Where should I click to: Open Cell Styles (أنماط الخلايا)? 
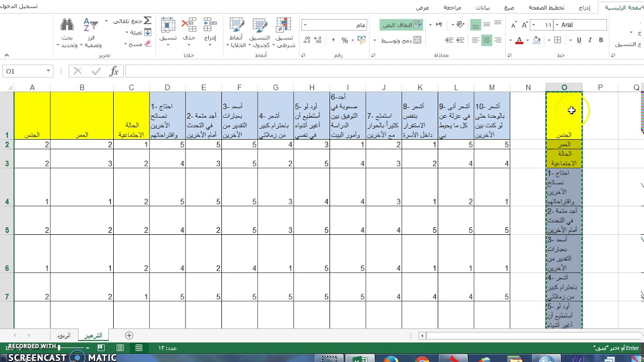236,33
